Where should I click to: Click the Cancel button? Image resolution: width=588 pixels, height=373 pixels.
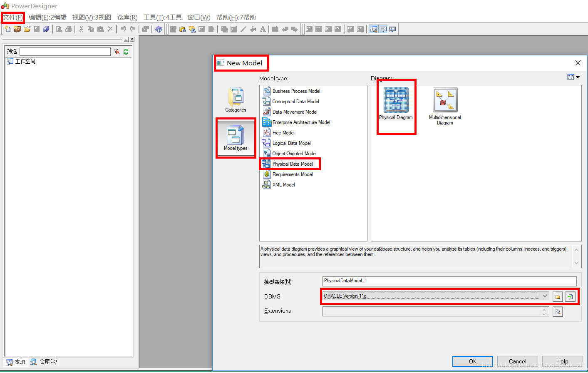518,361
